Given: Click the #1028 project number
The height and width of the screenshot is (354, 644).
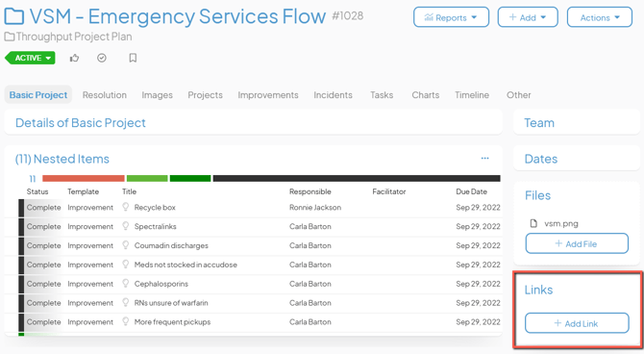Looking at the screenshot, I should 347,15.
